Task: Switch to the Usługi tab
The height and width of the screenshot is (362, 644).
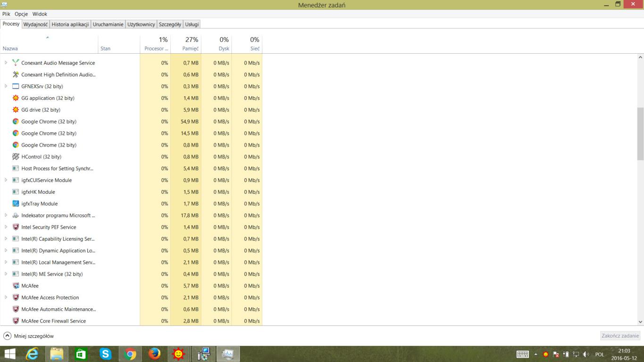Action: coord(192,24)
